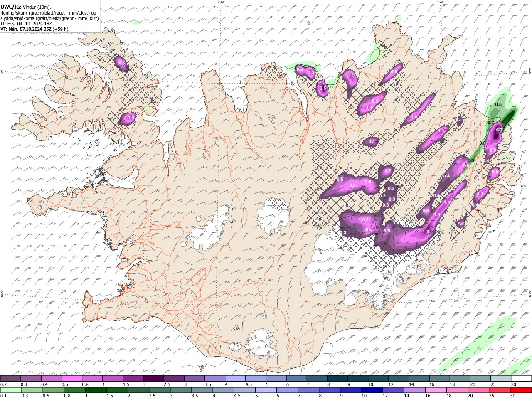Click the '2.5' snowfall value on map
The image size is (532, 399).
(323, 89)
